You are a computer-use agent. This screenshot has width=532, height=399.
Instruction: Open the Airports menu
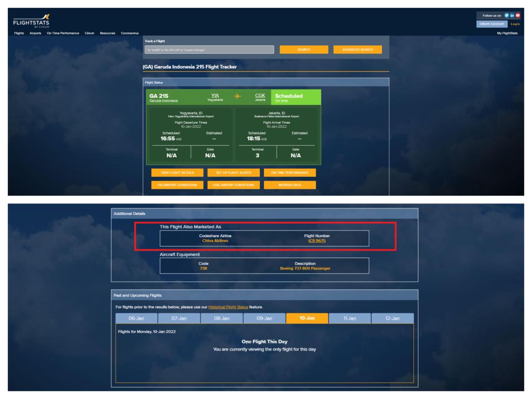(35, 33)
